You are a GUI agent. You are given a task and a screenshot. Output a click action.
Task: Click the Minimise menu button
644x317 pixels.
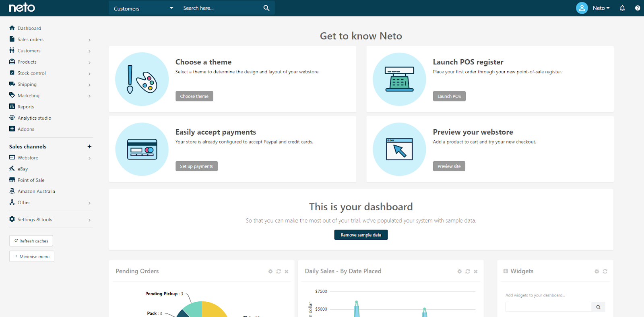click(32, 257)
